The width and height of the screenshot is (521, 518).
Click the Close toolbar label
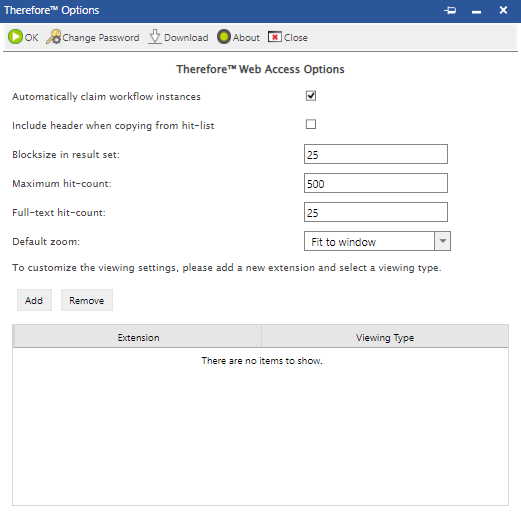point(296,38)
